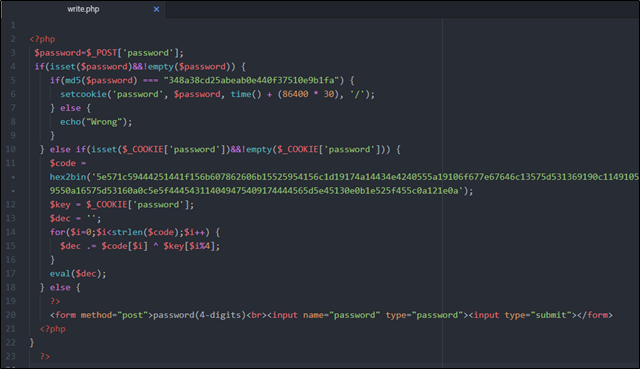
Task: Click the for loop on line 14
Action: click(135, 232)
